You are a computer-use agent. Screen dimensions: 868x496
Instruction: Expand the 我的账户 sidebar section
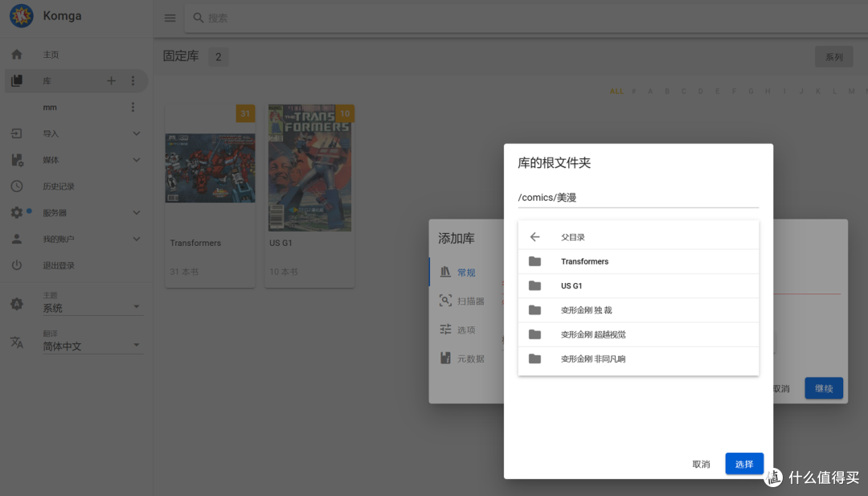[136, 239]
